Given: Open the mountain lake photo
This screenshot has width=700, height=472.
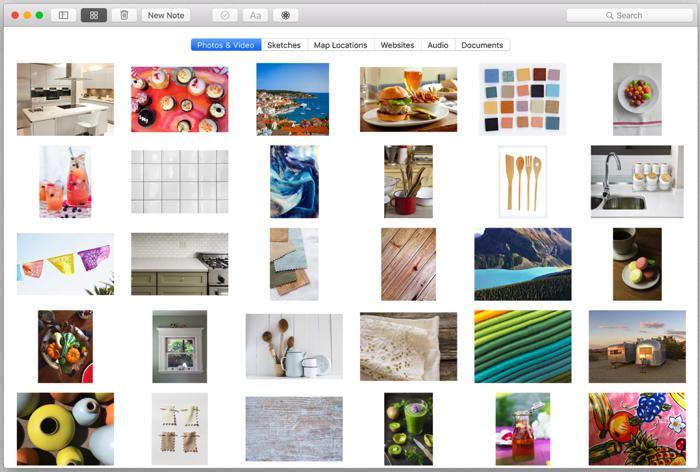Looking at the screenshot, I should pos(523,264).
